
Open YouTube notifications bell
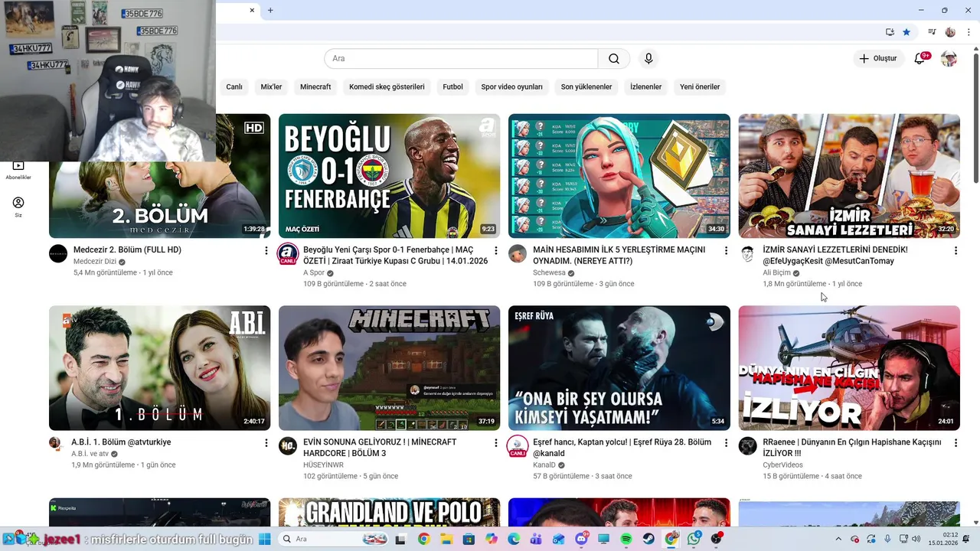(x=920, y=59)
